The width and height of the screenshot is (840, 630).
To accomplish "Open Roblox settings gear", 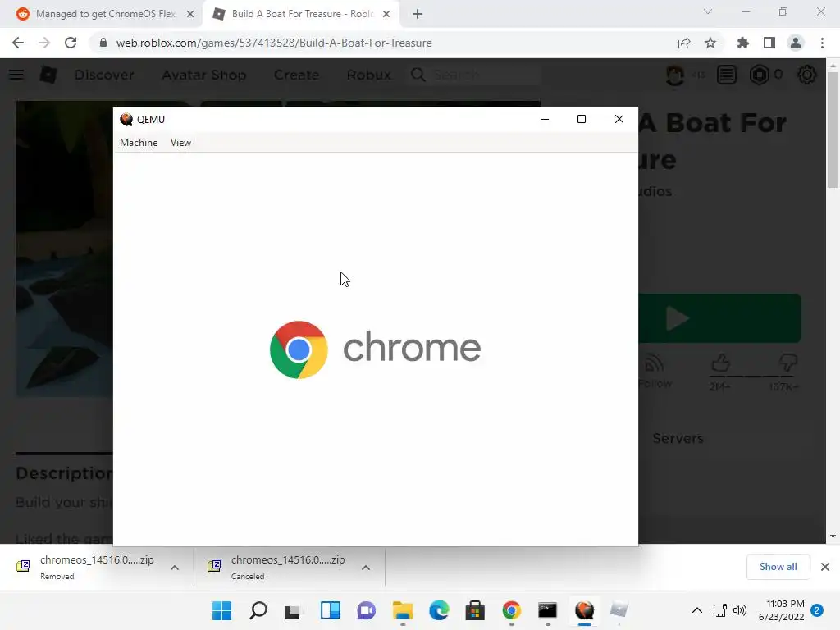I will coord(807,75).
